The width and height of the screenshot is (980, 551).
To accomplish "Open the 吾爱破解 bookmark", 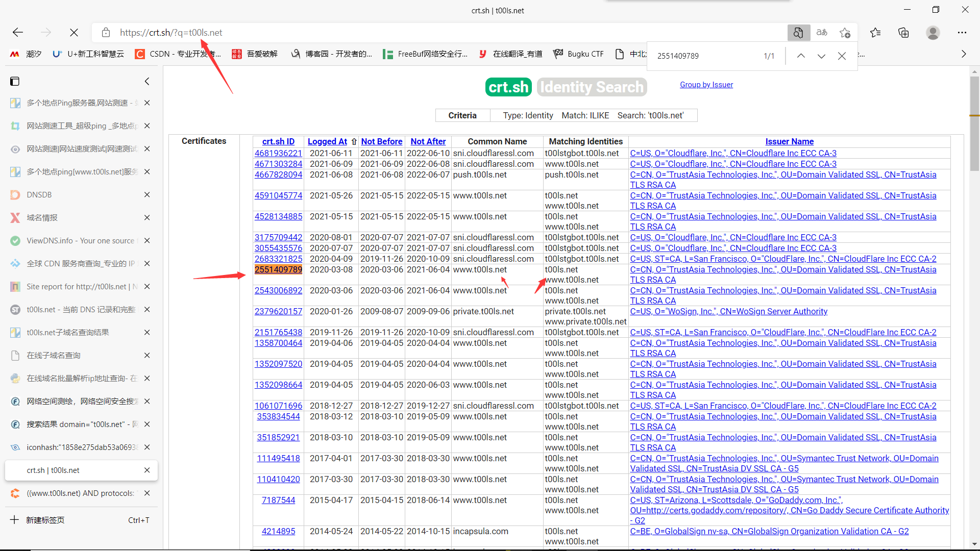I will point(255,54).
